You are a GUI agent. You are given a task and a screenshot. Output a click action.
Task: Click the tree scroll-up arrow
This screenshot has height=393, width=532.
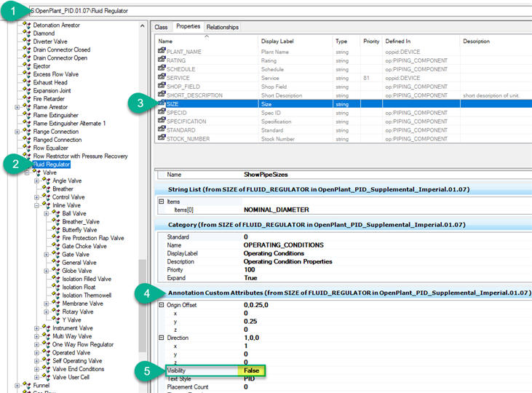click(142, 25)
